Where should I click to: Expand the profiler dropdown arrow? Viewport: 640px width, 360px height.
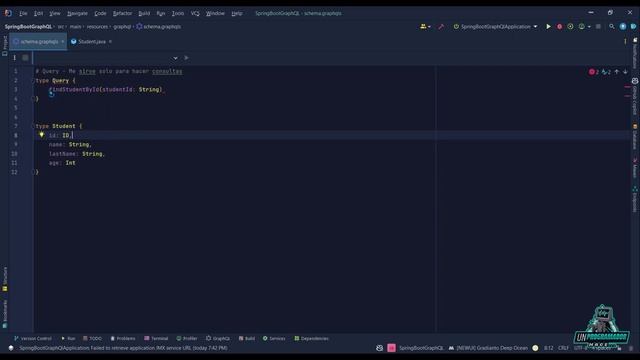589,27
